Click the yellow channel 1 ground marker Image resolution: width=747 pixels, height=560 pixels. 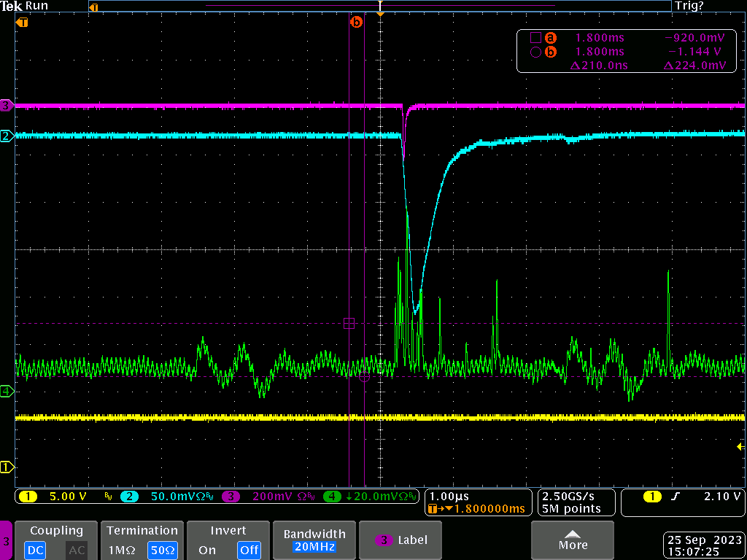[7, 467]
